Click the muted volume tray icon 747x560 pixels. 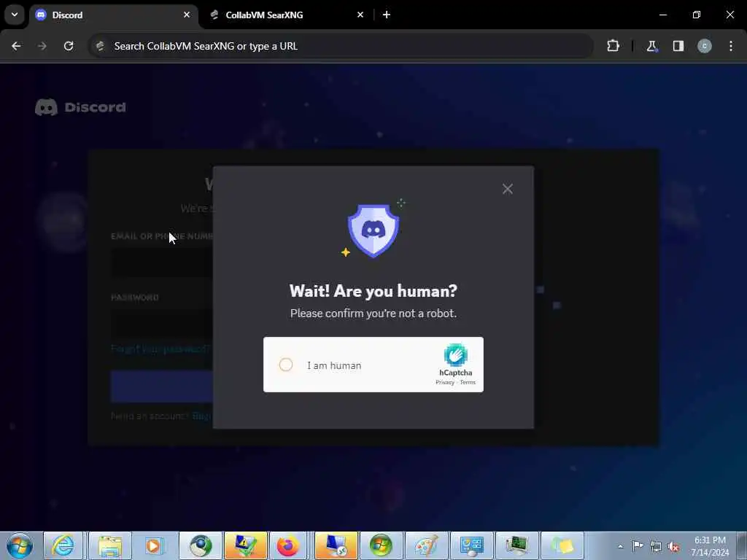(x=673, y=546)
